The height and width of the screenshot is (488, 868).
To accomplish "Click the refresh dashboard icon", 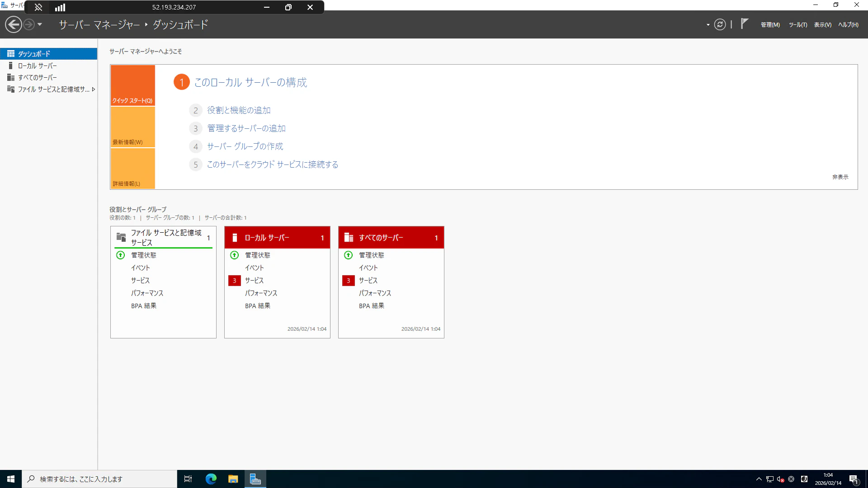I will click(x=720, y=24).
